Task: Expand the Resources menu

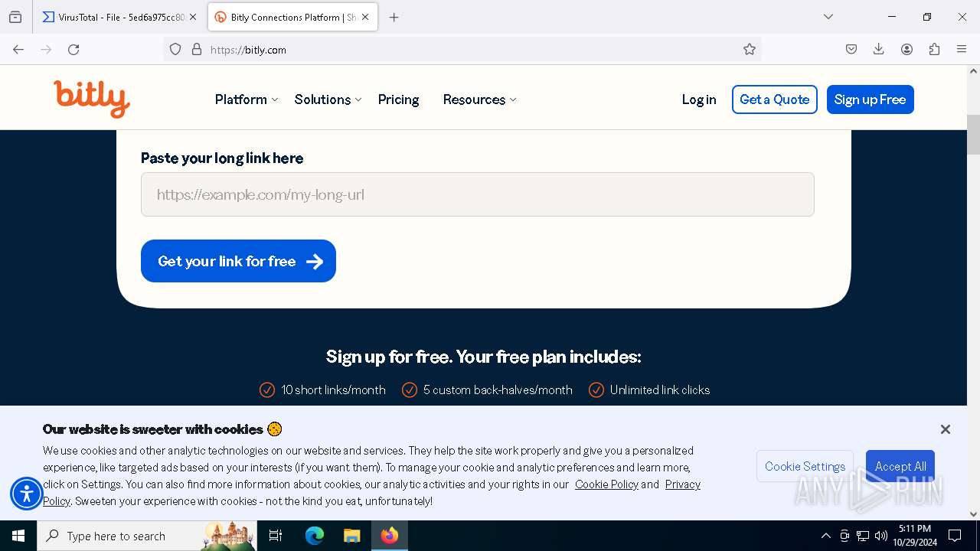Action: click(x=479, y=99)
